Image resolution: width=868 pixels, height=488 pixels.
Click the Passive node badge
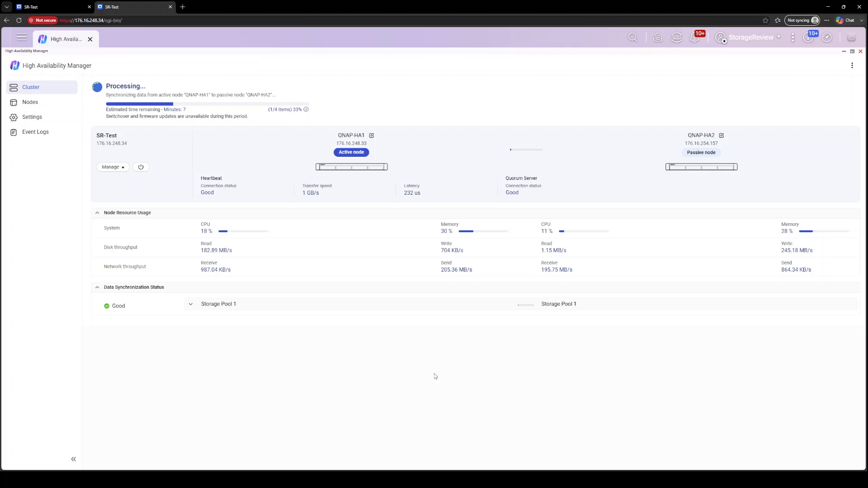tap(701, 153)
